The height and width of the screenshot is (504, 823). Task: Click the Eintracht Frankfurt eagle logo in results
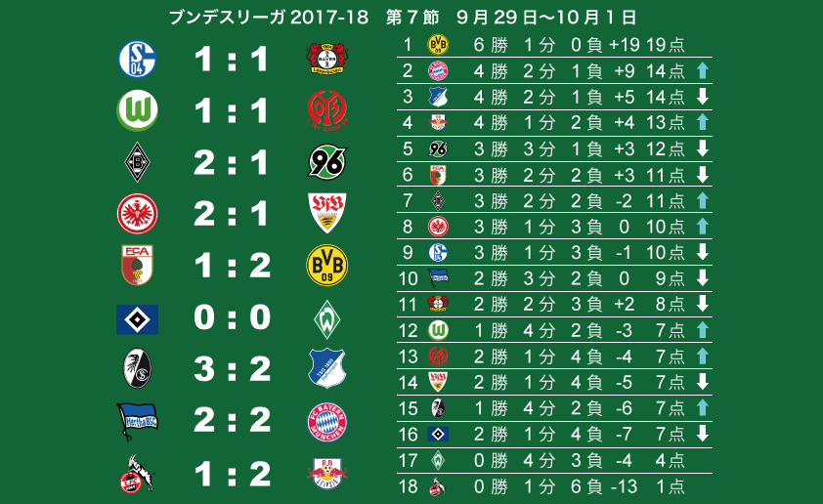(137, 214)
